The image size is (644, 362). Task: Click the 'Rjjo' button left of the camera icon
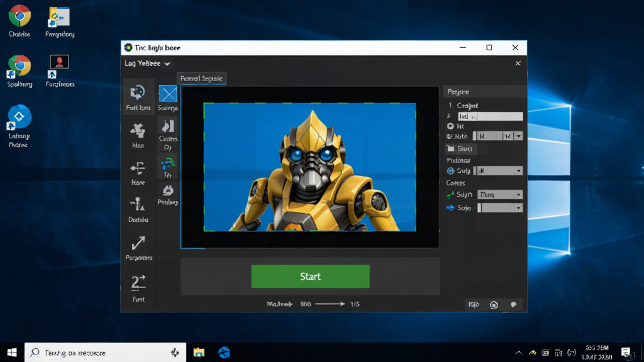pyautogui.click(x=474, y=305)
